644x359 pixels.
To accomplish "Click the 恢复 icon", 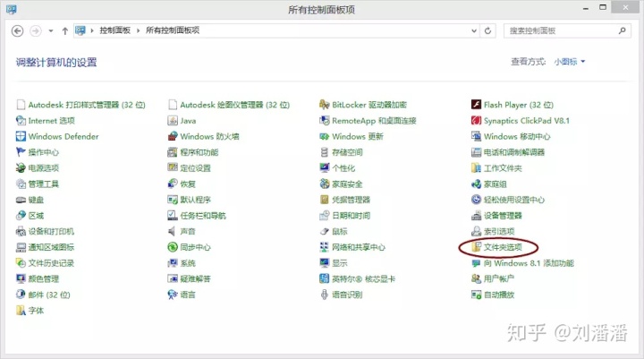I will click(173, 184).
